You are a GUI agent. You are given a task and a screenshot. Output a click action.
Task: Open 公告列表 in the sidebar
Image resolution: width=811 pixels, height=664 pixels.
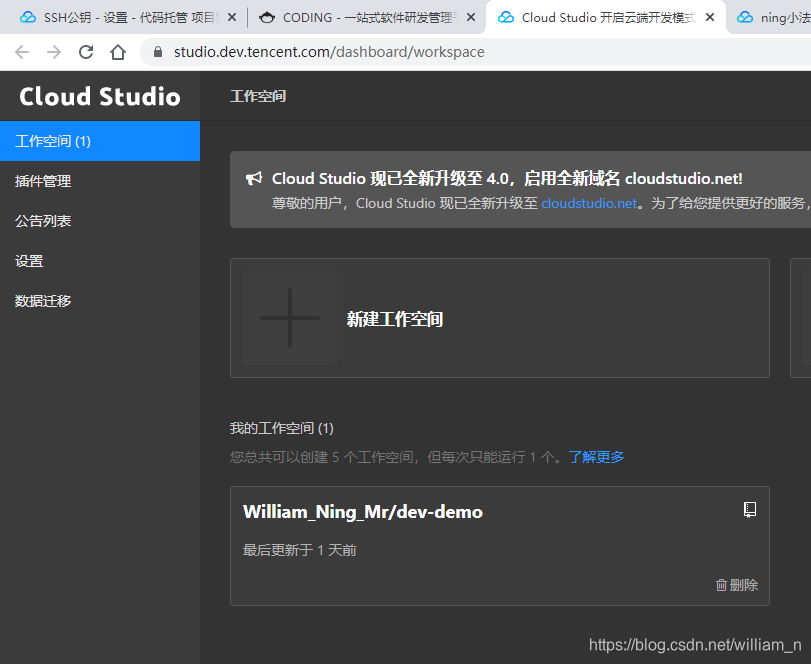click(100, 221)
